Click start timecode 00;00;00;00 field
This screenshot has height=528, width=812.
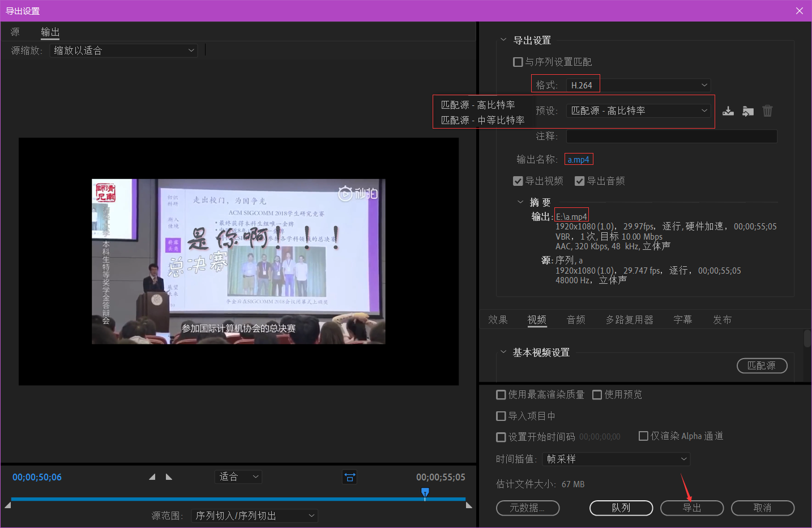click(x=600, y=437)
